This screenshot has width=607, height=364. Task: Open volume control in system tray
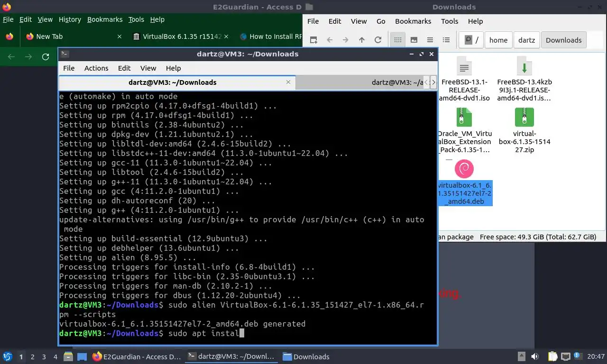(535, 356)
